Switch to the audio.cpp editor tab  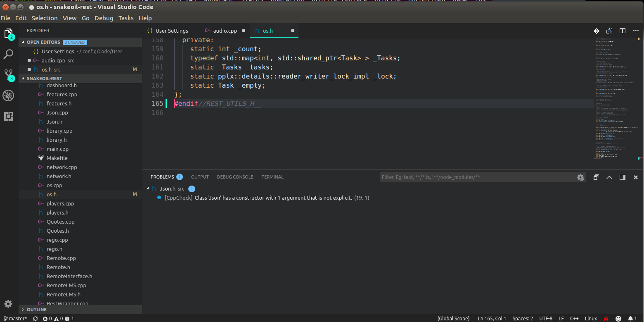[x=225, y=31]
